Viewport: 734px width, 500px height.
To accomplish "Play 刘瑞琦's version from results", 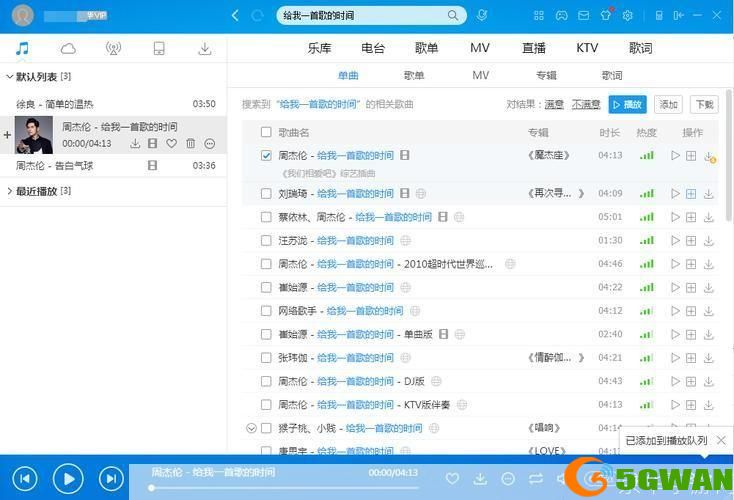I will point(675,193).
